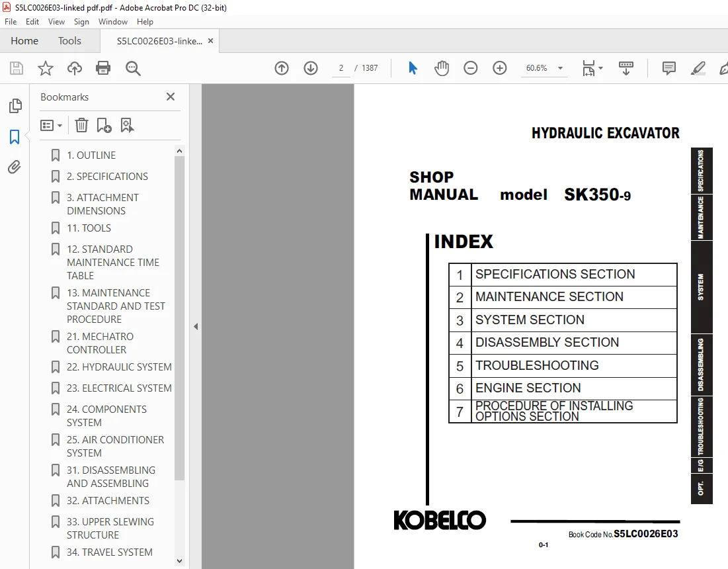Open the Window menu

(113, 22)
